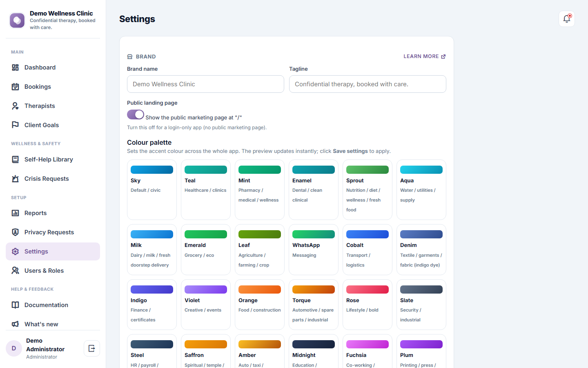Image resolution: width=588 pixels, height=368 pixels.
Task: Select the Aqua palette card
Action: [421, 190]
